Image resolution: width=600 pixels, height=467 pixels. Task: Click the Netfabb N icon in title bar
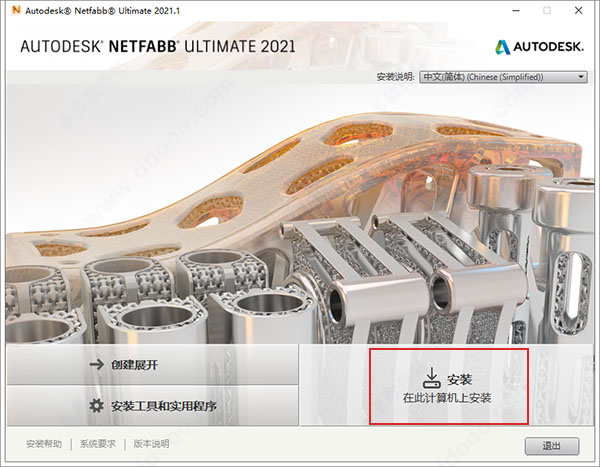[x=16, y=10]
